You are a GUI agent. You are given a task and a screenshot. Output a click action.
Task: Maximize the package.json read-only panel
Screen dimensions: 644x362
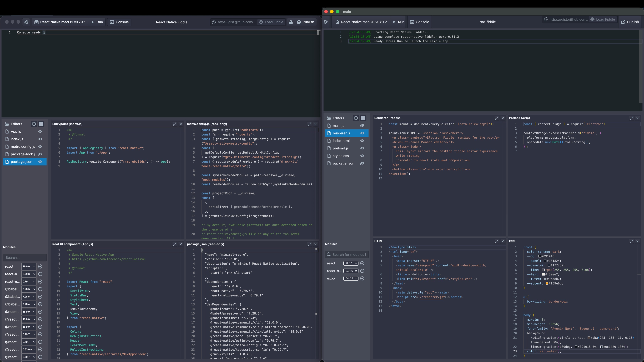click(309, 244)
